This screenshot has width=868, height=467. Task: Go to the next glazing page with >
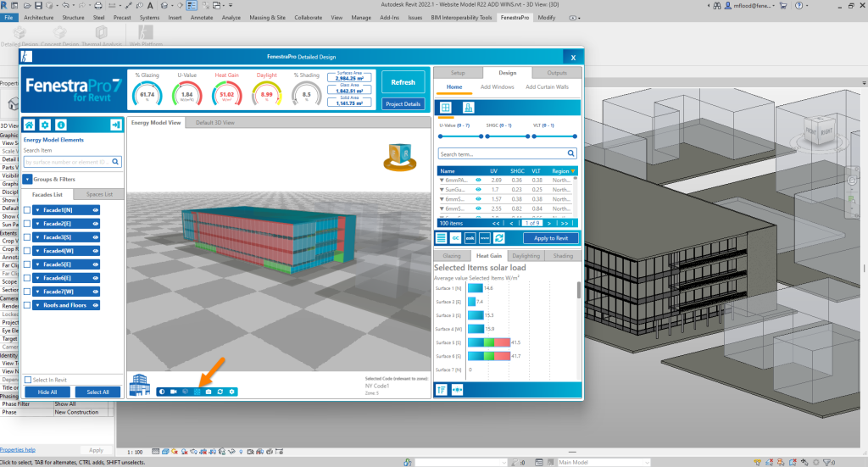[549, 224]
